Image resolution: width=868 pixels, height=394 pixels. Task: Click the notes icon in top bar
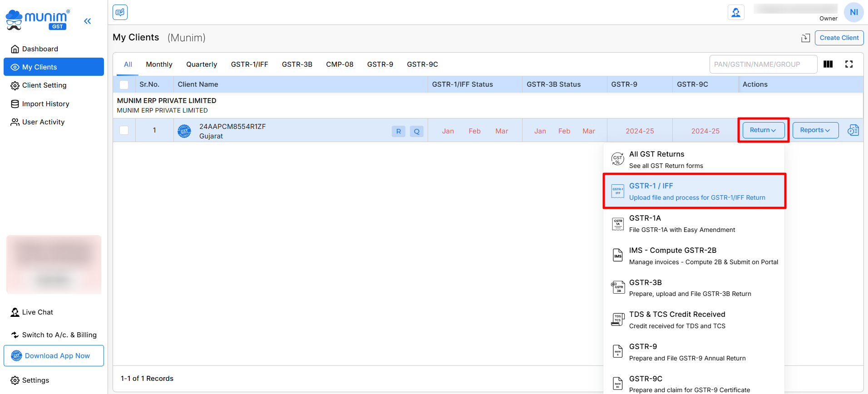(120, 12)
